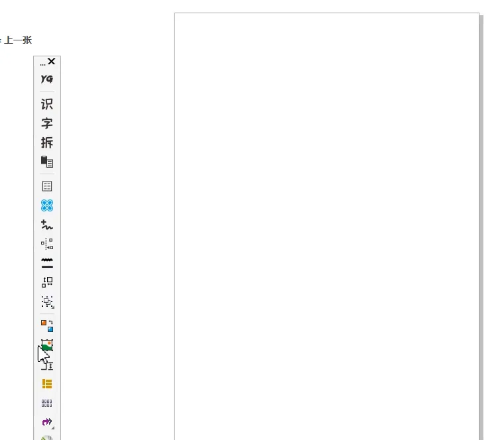Click the black document copy icon
The height and width of the screenshot is (440, 504).
pyautogui.click(x=47, y=162)
